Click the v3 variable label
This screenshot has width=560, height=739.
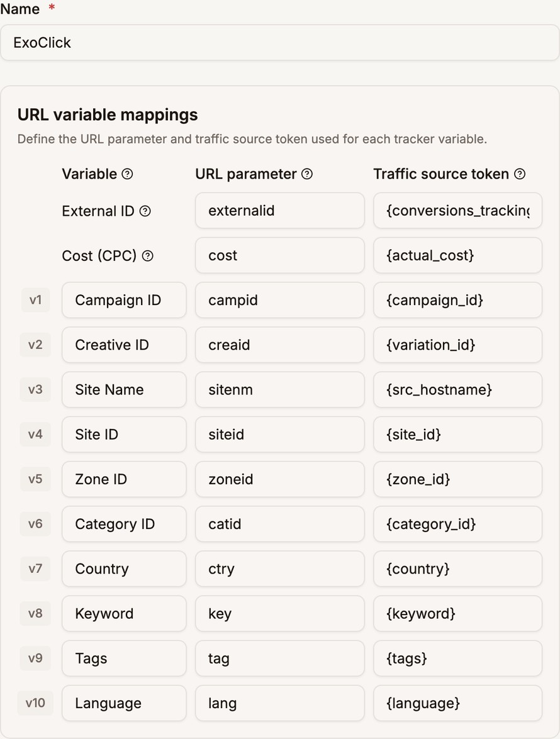click(x=35, y=389)
